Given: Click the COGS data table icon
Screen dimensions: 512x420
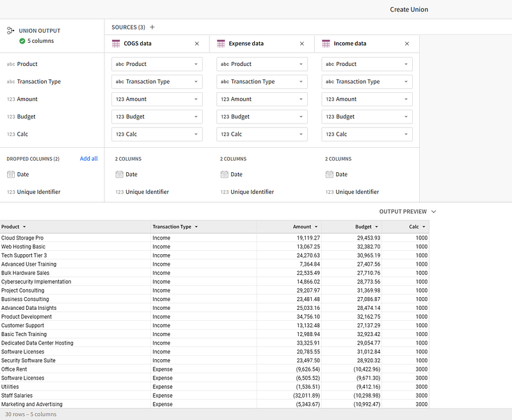Looking at the screenshot, I should coord(116,44).
